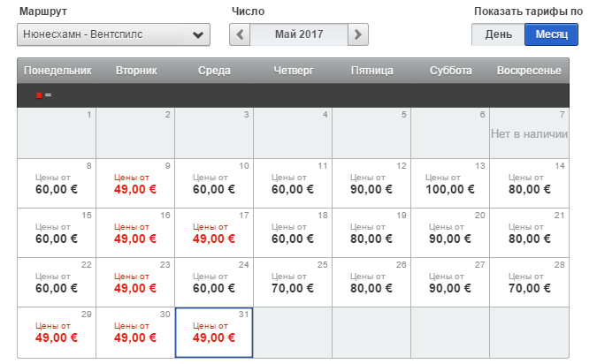Select May 30 with 49,00 € fare
The width and height of the screenshot is (597, 364).
click(135, 332)
